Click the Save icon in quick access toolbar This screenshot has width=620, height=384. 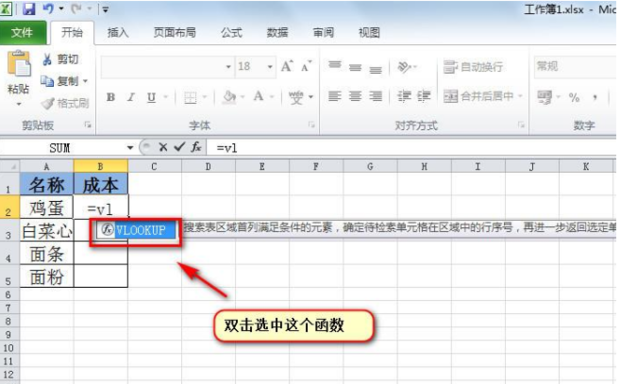point(28,9)
